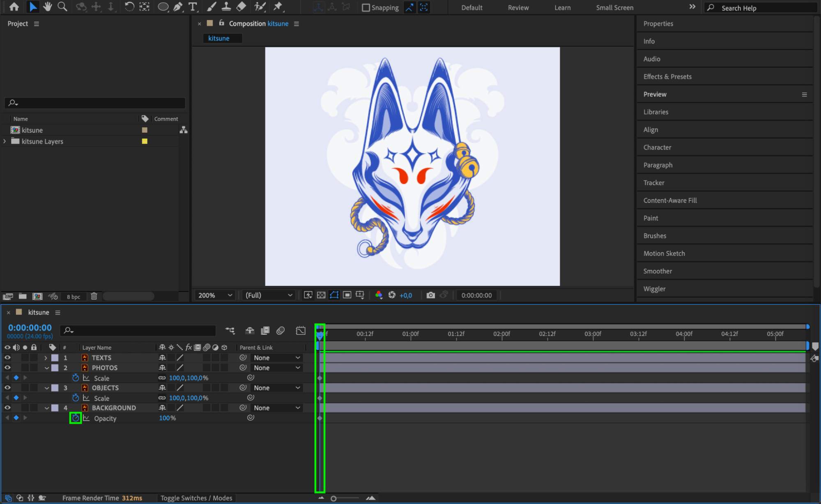Screen dimensions: 821x504
Task: Toggle Opacity stopwatch on BACKGROUND layer
Action: pyautogui.click(x=76, y=418)
